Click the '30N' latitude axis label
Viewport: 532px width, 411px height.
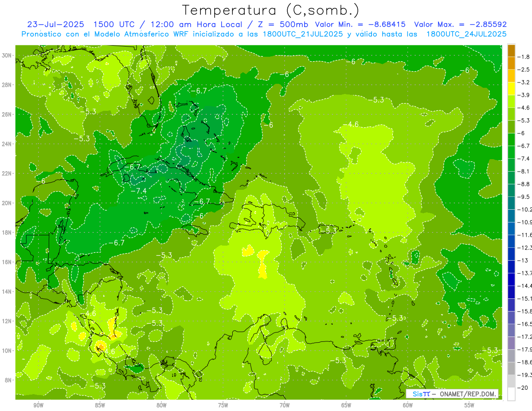tap(8, 55)
